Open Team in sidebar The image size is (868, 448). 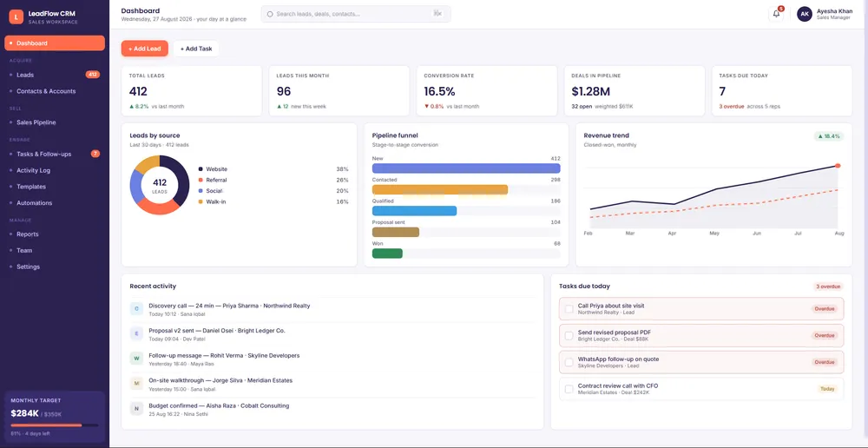click(54, 250)
